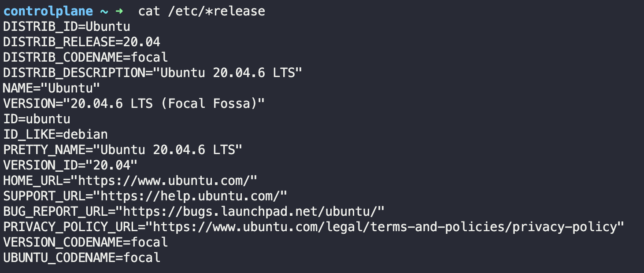Click the ID=ubuntu line
The image size is (644, 273).
pyautogui.click(x=37, y=119)
